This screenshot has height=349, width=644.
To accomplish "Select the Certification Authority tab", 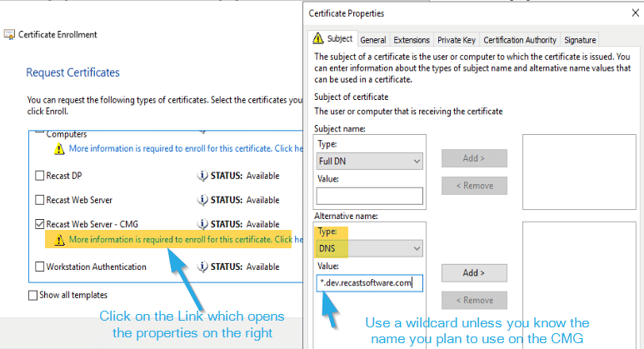I will click(x=520, y=40).
